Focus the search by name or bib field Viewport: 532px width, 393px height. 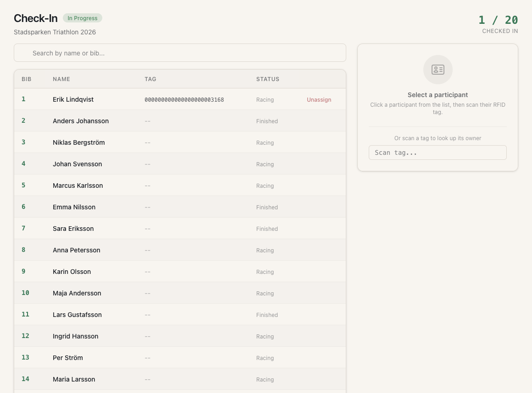tap(180, 53)
